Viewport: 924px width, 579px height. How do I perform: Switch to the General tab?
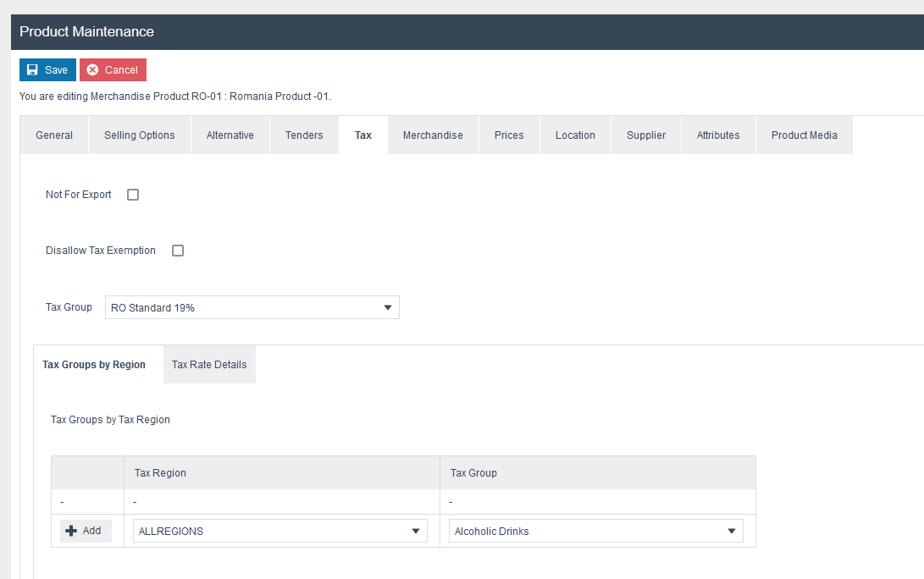(x=54, y=135)
